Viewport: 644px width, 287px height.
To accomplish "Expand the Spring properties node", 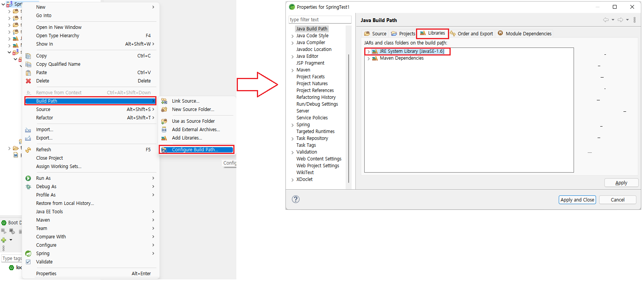I will coord(292,125).
